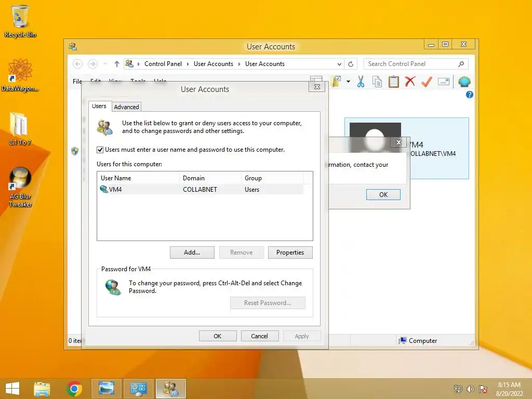Click the Copy toolbar icon

pos(377,82)
